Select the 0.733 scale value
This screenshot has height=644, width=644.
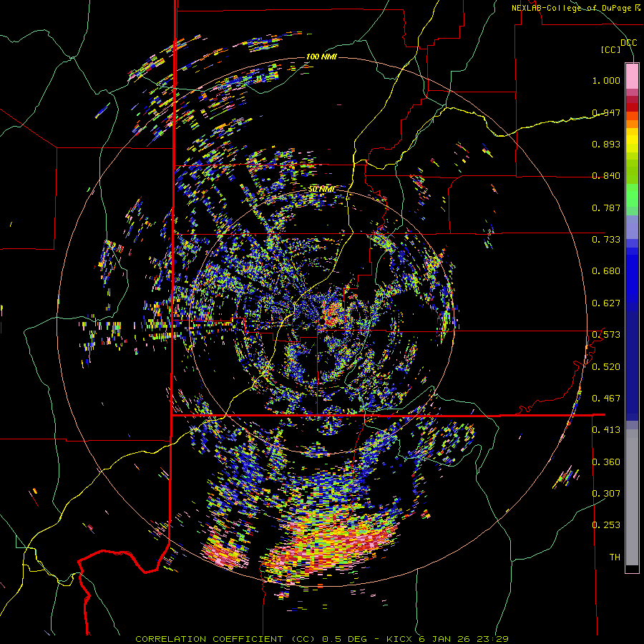click(x=606, y=240)
